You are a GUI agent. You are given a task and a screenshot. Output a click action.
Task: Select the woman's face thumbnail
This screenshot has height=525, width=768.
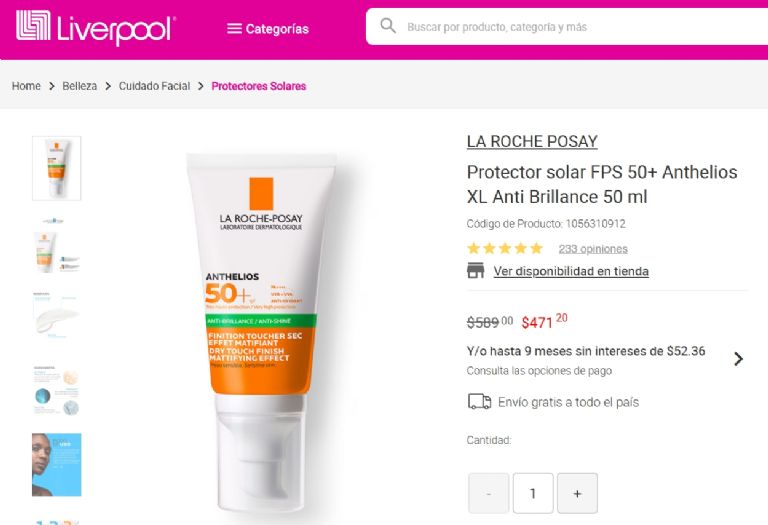coord(57,465)
